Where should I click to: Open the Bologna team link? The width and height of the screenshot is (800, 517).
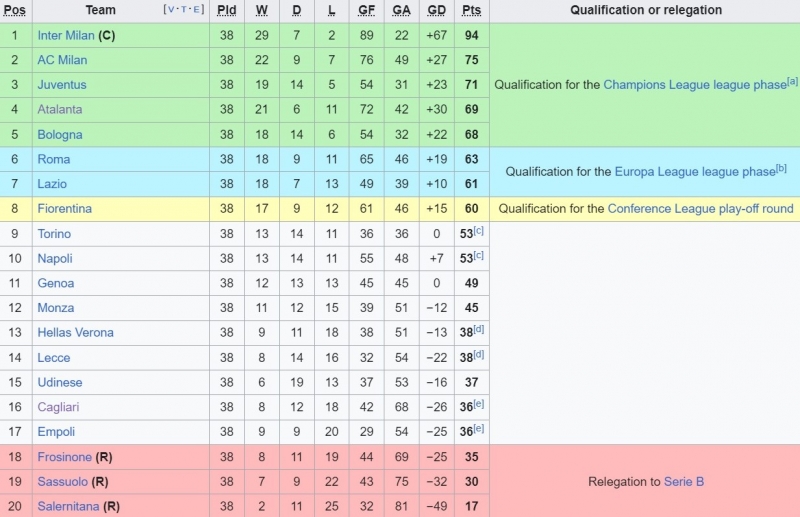click(60, 134)
